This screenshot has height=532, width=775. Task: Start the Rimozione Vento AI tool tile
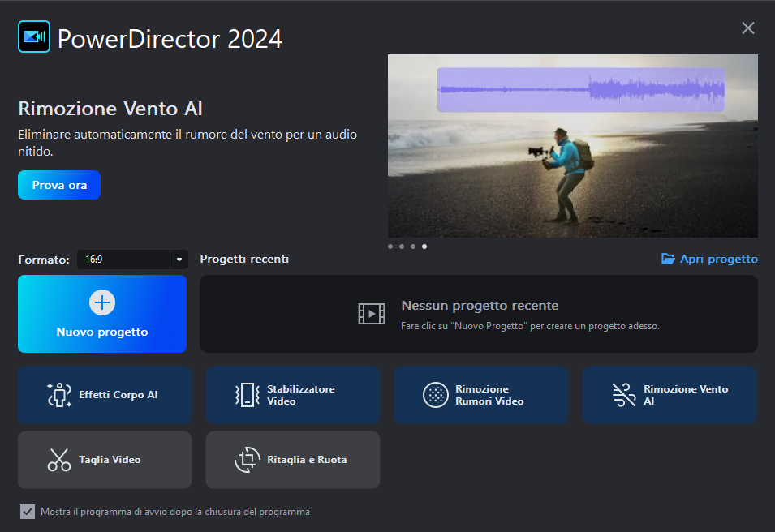[x=670, y=395]
